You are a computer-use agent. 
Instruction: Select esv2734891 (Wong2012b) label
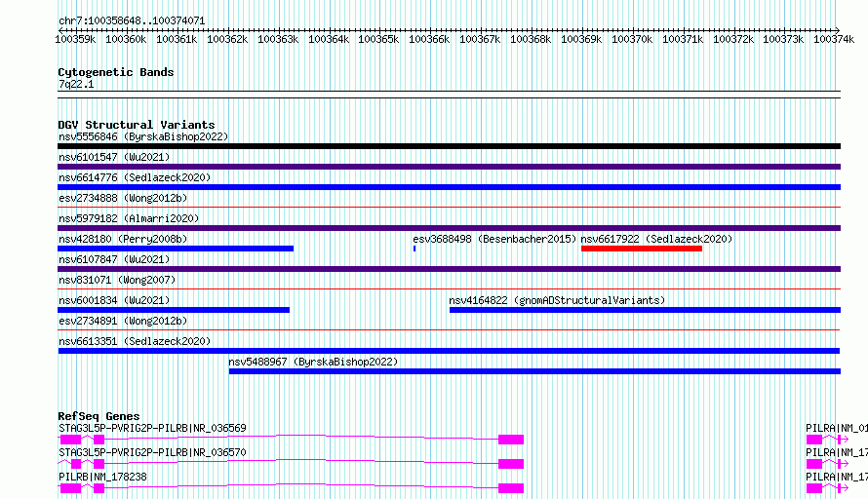click(123, 321)
